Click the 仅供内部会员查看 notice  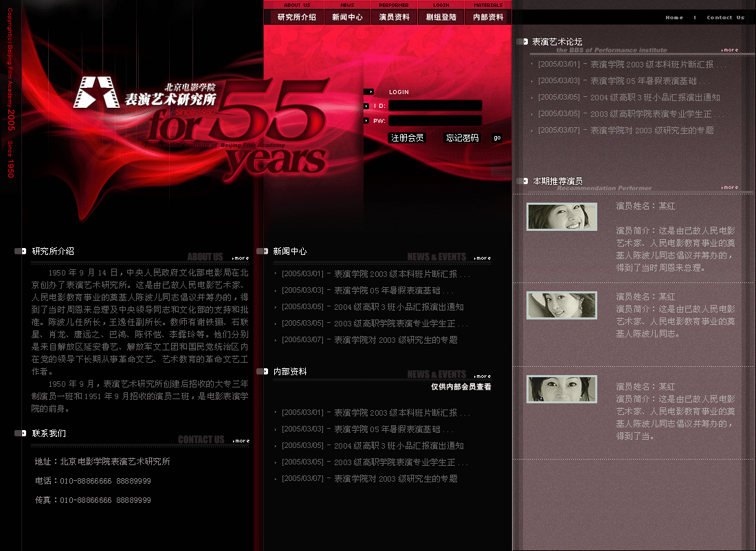click(461, 387)
